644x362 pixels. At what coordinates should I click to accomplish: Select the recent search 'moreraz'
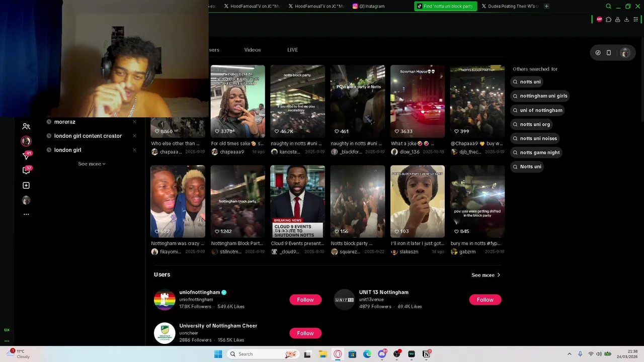click(64, 122)
